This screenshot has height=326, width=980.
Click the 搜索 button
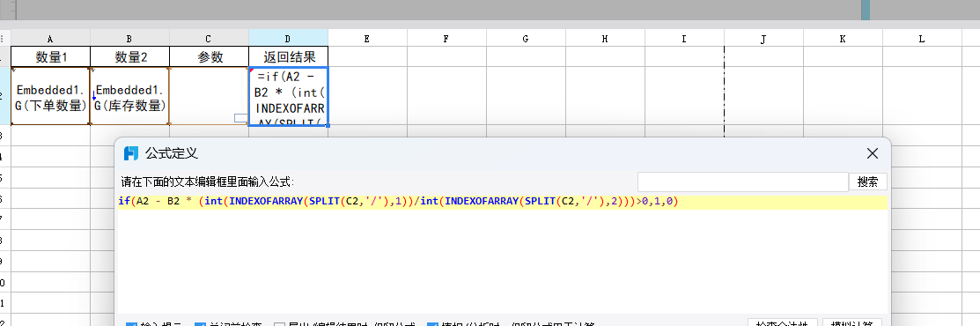[867, 182]
